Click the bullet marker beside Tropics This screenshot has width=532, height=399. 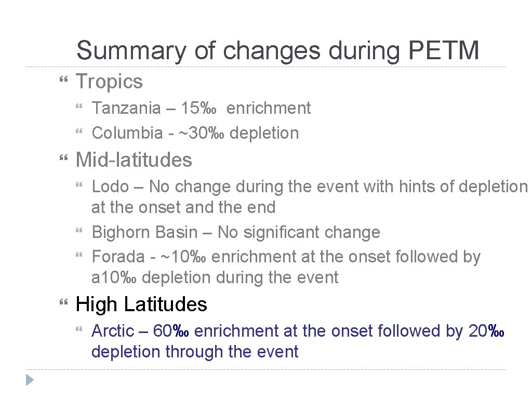(x=63, y=81)
